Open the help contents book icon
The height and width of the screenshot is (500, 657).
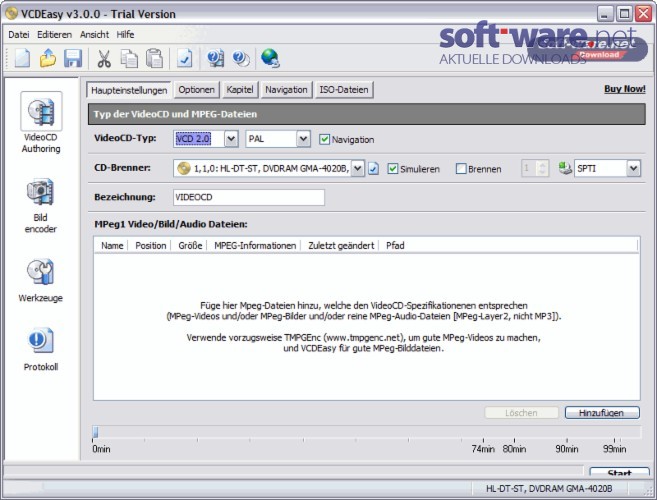coord(215,58)
